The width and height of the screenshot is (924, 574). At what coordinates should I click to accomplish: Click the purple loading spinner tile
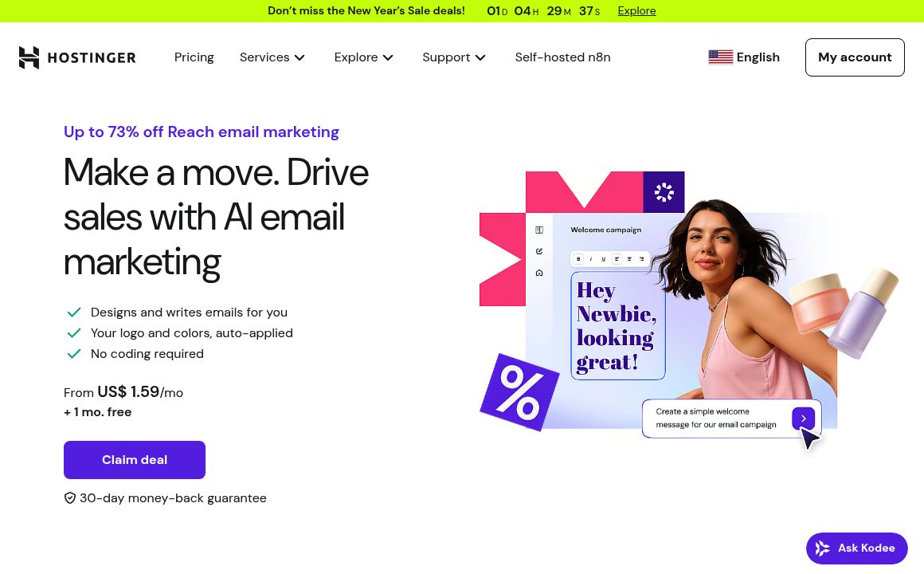(x=664, y=191)
